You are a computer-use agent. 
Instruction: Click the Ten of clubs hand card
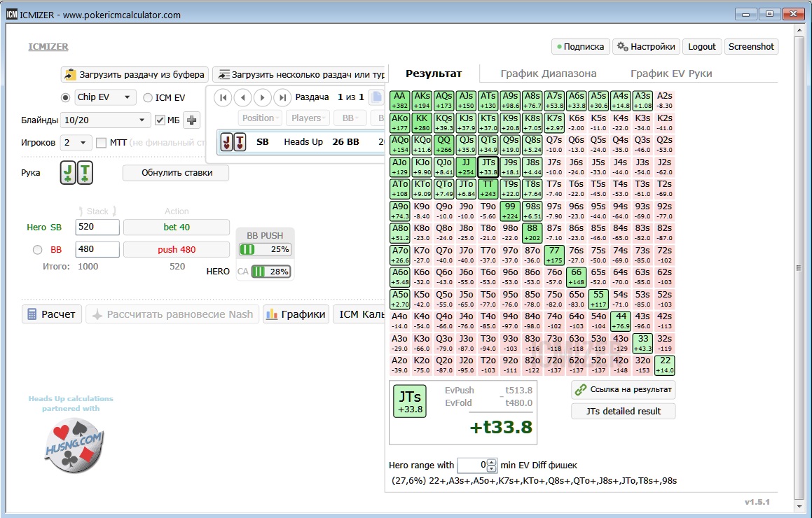coord(85,172)
